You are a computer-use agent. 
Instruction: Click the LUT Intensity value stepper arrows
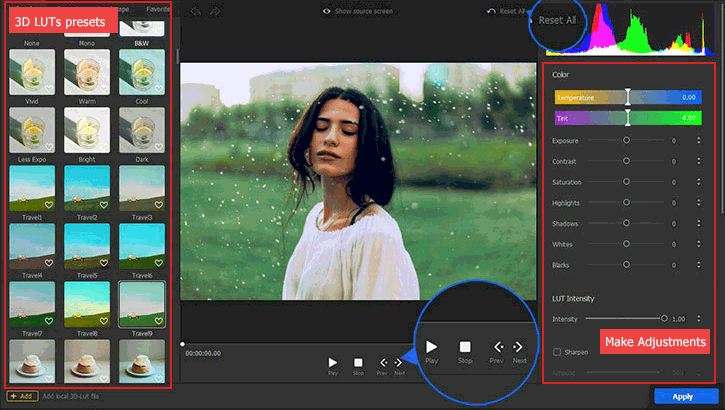point(698,319)
